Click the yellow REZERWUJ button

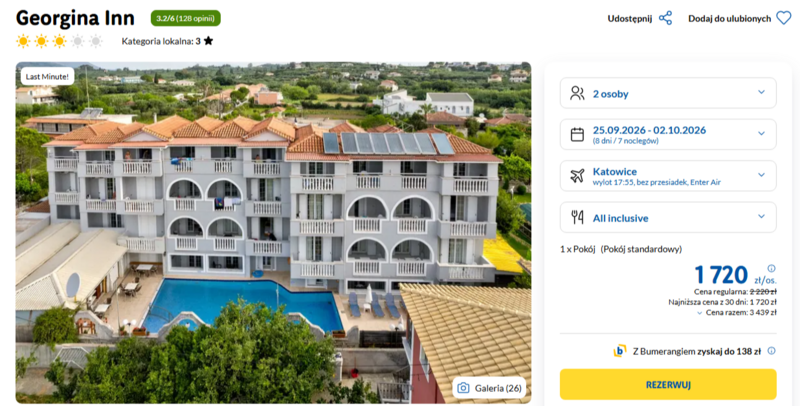(x=668, y=385)
